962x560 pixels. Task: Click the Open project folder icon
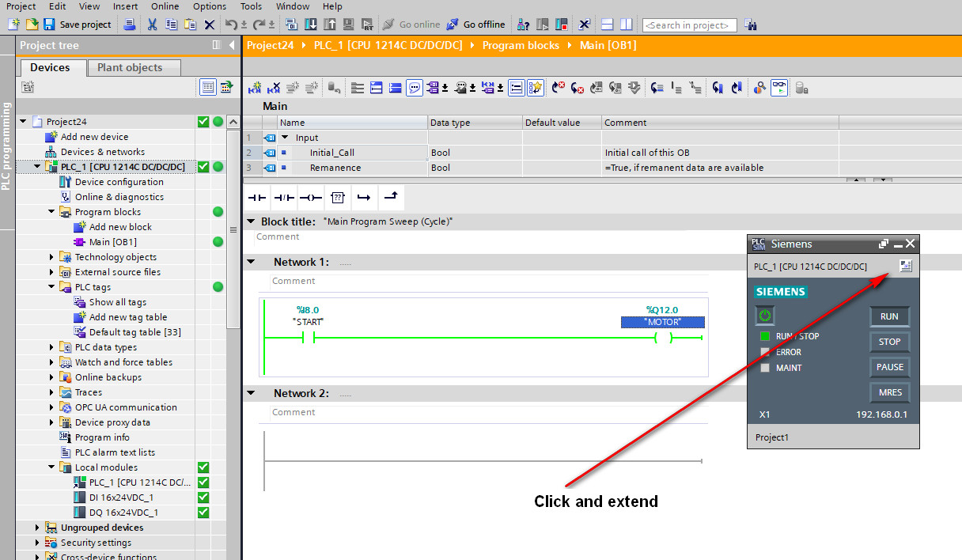click(x=32, y=25)
